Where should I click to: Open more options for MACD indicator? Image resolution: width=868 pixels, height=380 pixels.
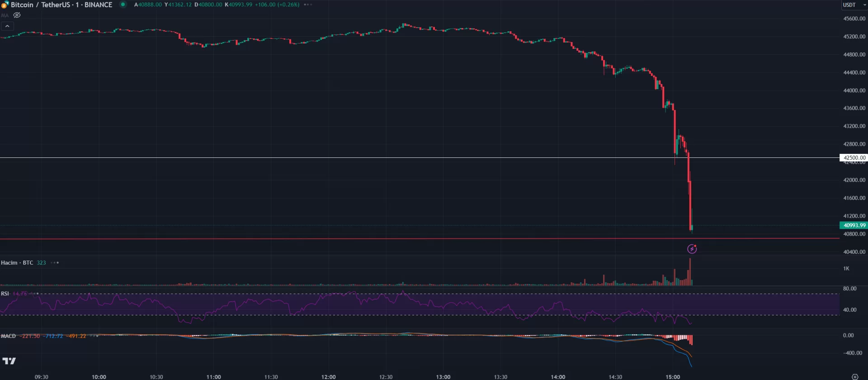click(x=94, y=336)
